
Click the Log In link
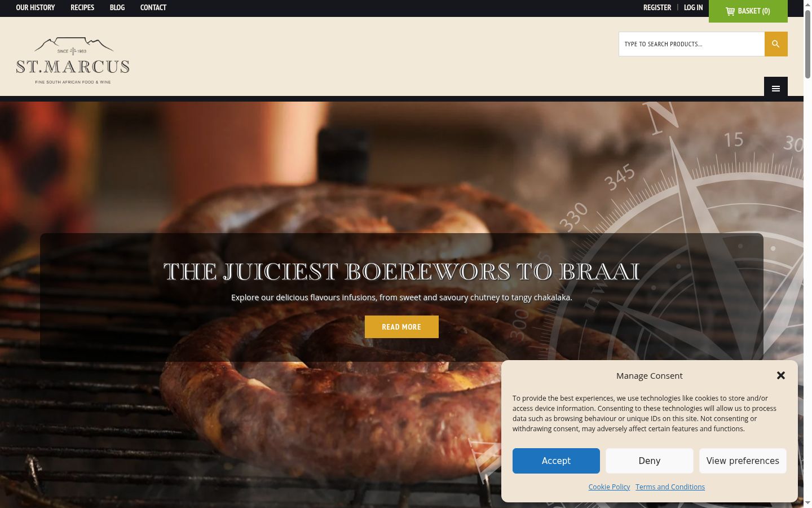click(693, 7)
